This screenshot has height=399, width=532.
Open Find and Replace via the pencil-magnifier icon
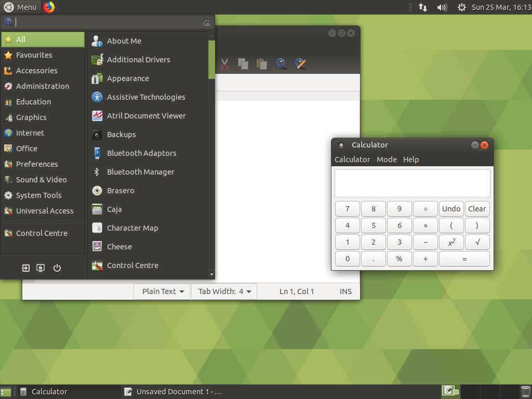click(x=300, y=64)
